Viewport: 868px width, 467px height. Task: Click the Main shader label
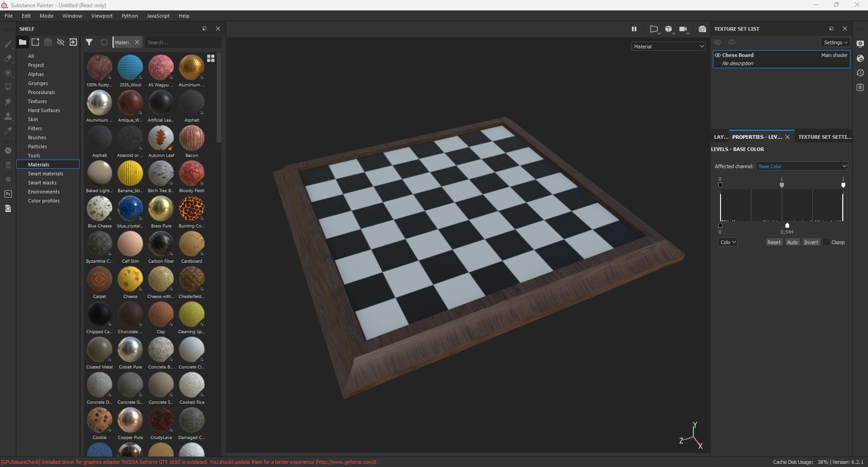pyautogui.click(x=834, y=55)
